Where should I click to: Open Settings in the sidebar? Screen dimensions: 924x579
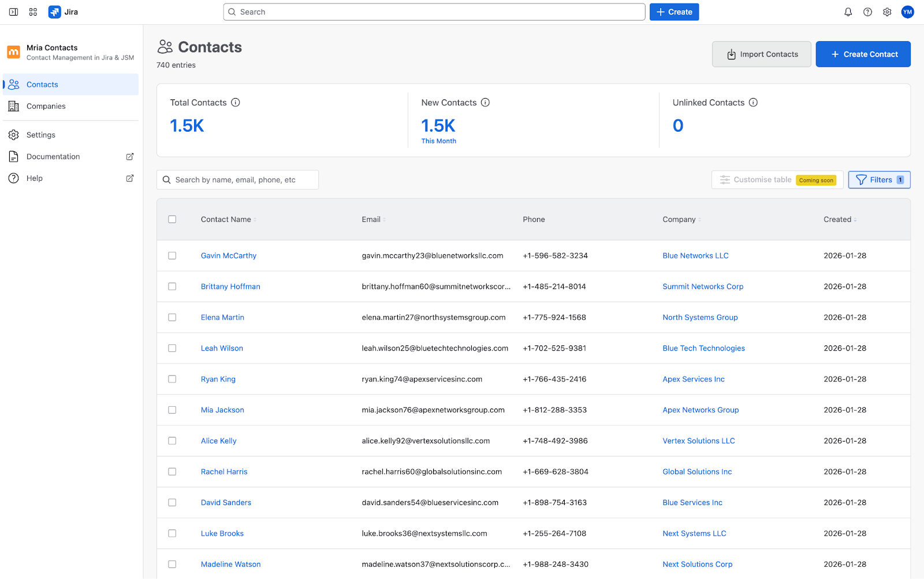[x=70, y=135]
